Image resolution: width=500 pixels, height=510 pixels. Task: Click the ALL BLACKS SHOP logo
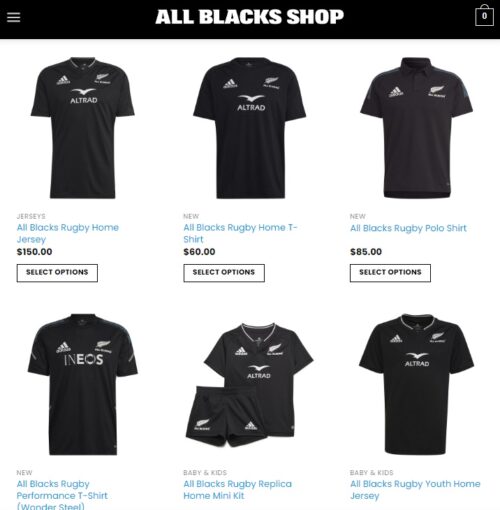(250, 17)
